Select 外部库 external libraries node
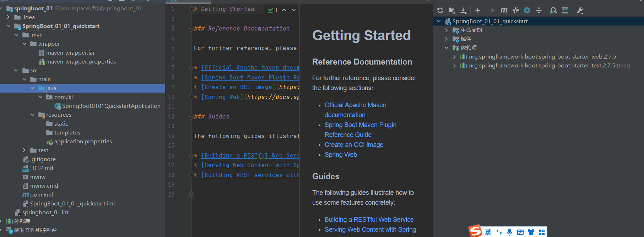 click(22, 221)
